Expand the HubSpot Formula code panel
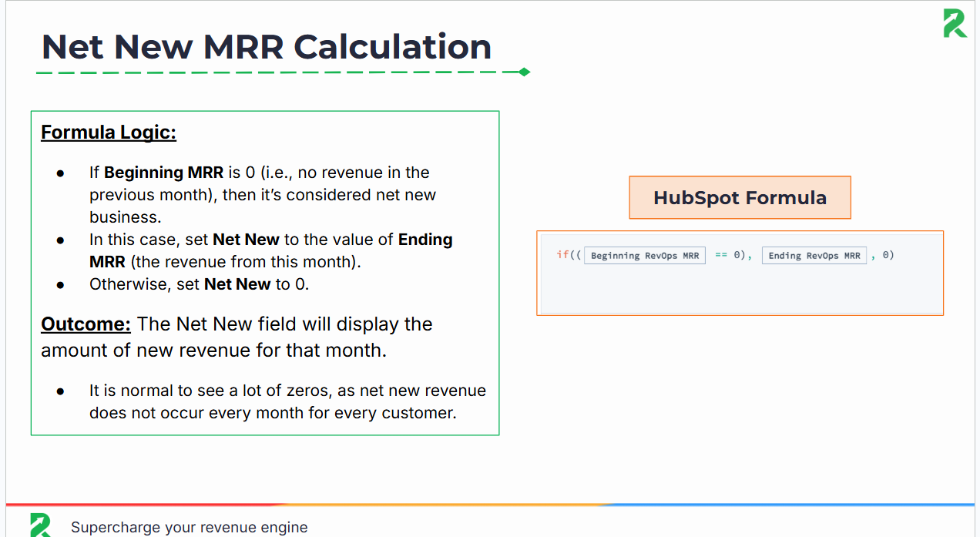980x537 pixels. pyautogui.click(x=740, y=273)
